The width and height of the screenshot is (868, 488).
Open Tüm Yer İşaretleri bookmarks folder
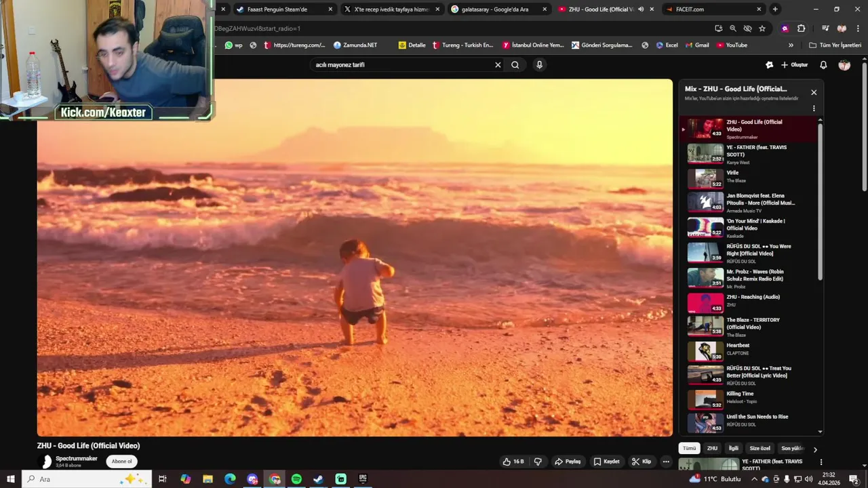(x=835, y=45)
